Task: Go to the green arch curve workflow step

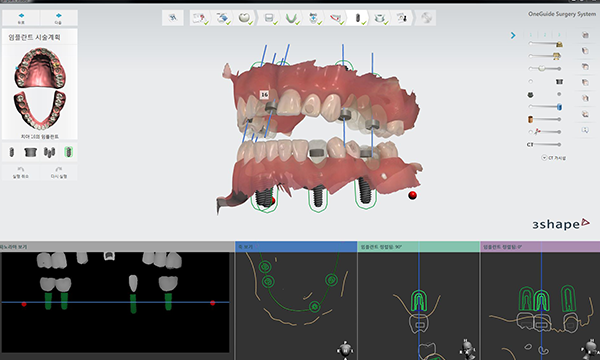Action: pyautogui.click(x=292, y=18)
